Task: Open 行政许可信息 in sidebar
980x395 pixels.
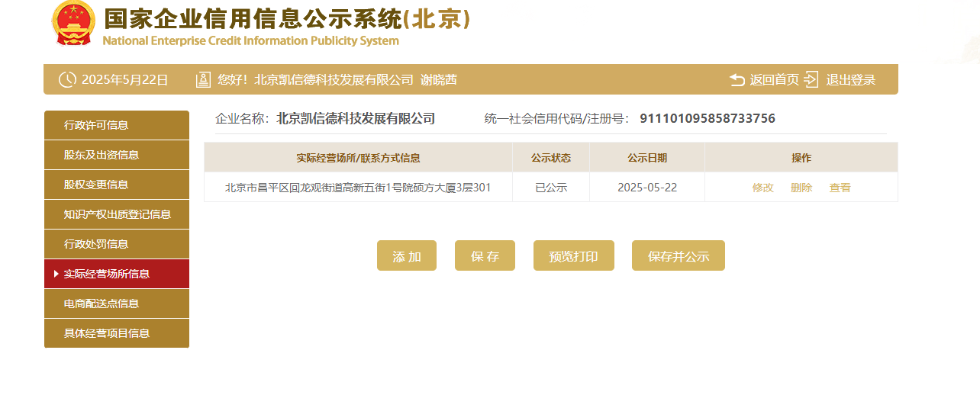Action: (117, 125)
